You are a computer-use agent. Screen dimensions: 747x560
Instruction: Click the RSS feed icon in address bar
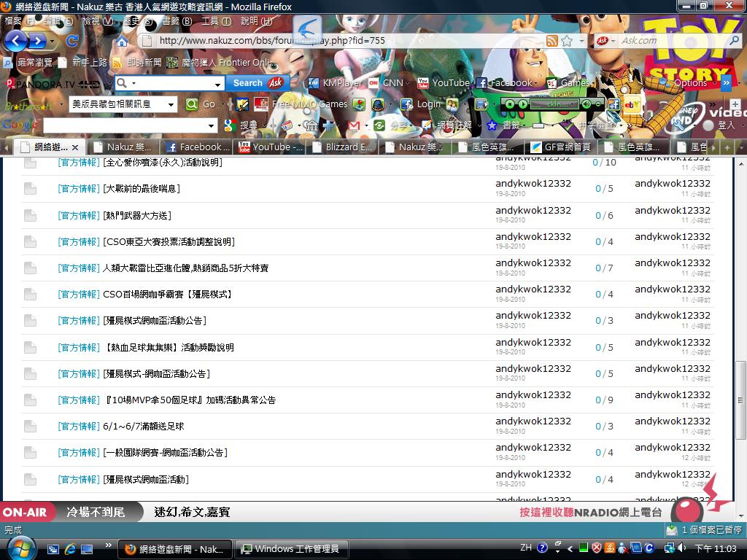[552, 41]
